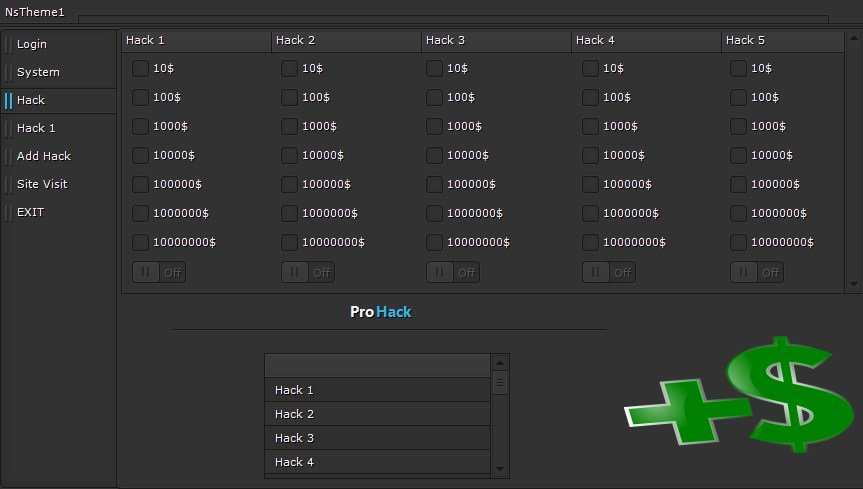Enable the 1000$ checkbox in Hack 3

click(434, 126)
